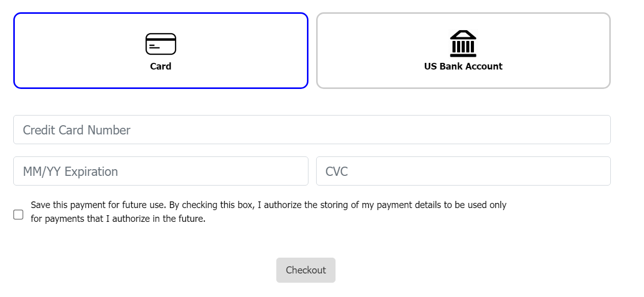Click the bank building icon
The width and height of the screenshot is (644, 297).
(463, 43)
